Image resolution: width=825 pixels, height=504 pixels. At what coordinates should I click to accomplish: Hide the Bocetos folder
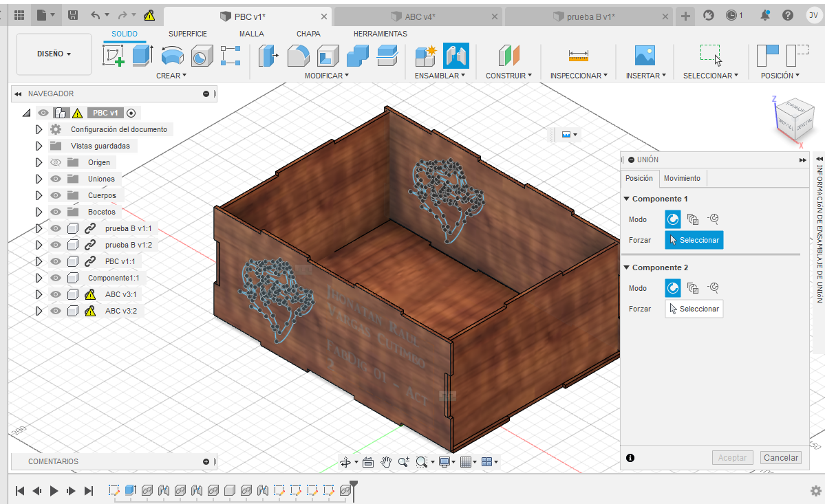point(55,212)
